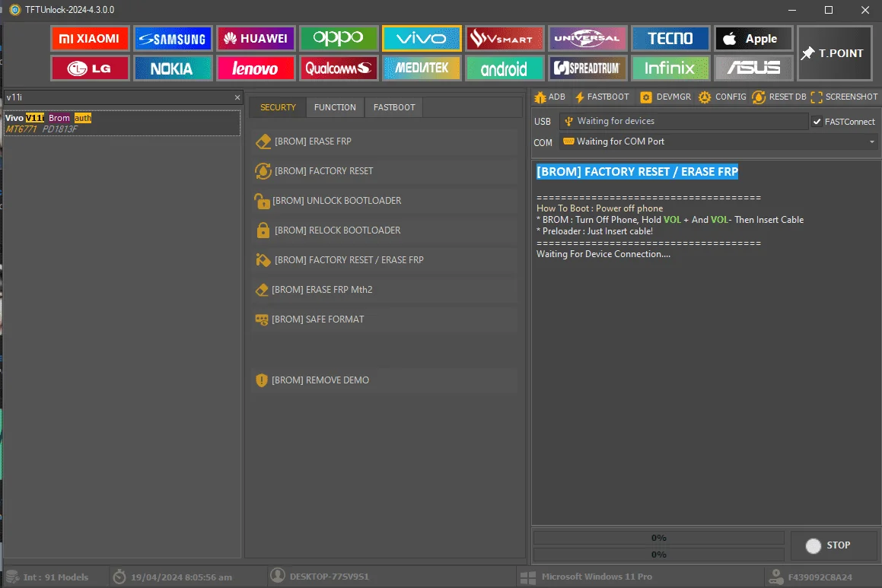Switch to the FASTBOOT tab
The height and width of the screenshot is (588, 882).
pyautogui.click(x=393, y=106)
